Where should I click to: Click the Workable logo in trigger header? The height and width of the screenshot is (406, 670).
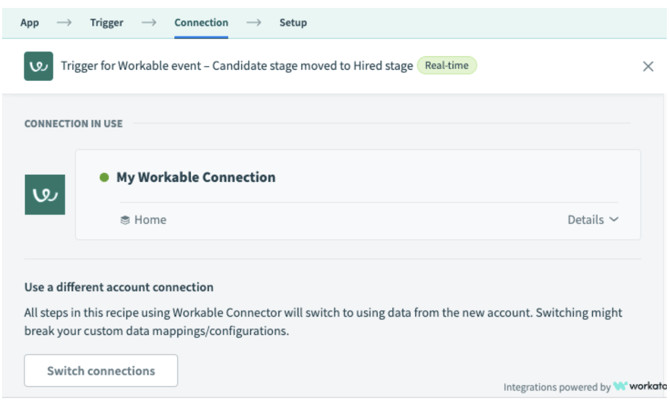coord(38,66)
